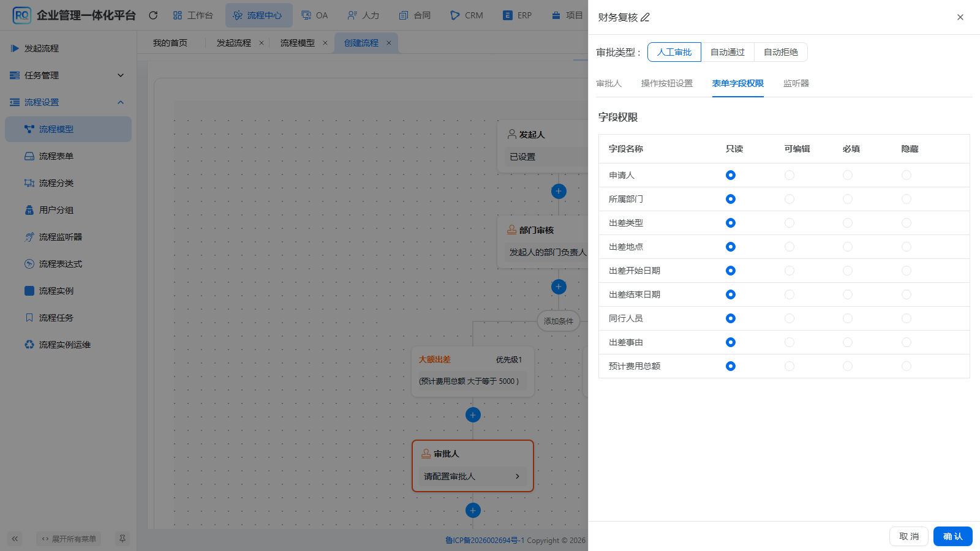Set 出差类型 to 隐藏
Viewport: 980px width, 551px height.
click(x=907, y=223)
